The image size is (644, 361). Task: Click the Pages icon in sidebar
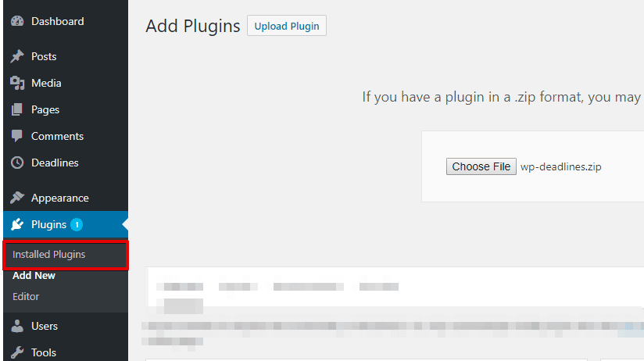pos(17,110)
